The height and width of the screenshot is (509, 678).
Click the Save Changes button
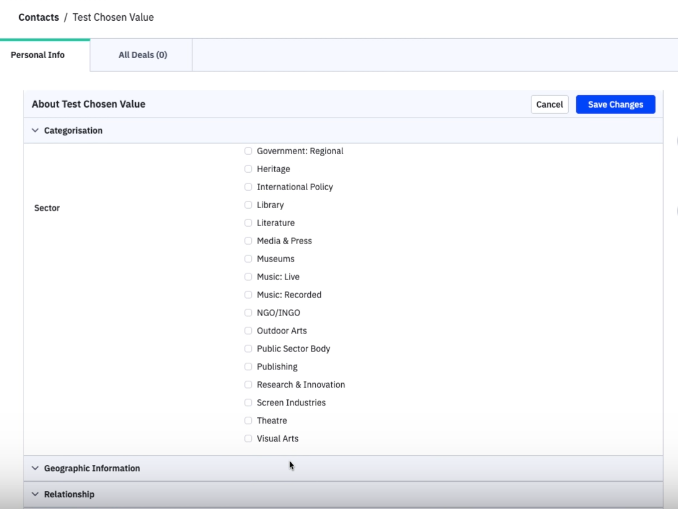[615, 105]
